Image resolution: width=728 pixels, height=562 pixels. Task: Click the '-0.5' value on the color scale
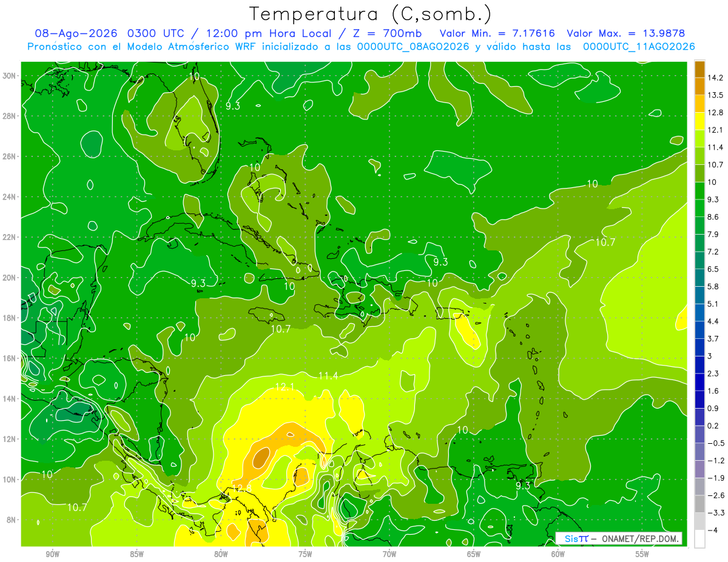715,443
